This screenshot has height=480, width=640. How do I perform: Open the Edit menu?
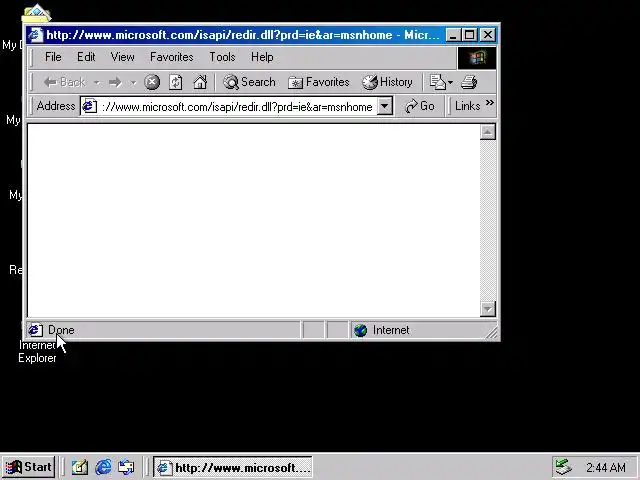click(86, 57)
